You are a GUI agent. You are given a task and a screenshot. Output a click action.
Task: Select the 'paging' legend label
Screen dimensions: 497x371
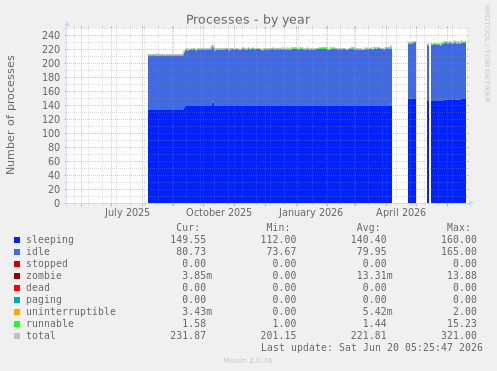point(44,300)
